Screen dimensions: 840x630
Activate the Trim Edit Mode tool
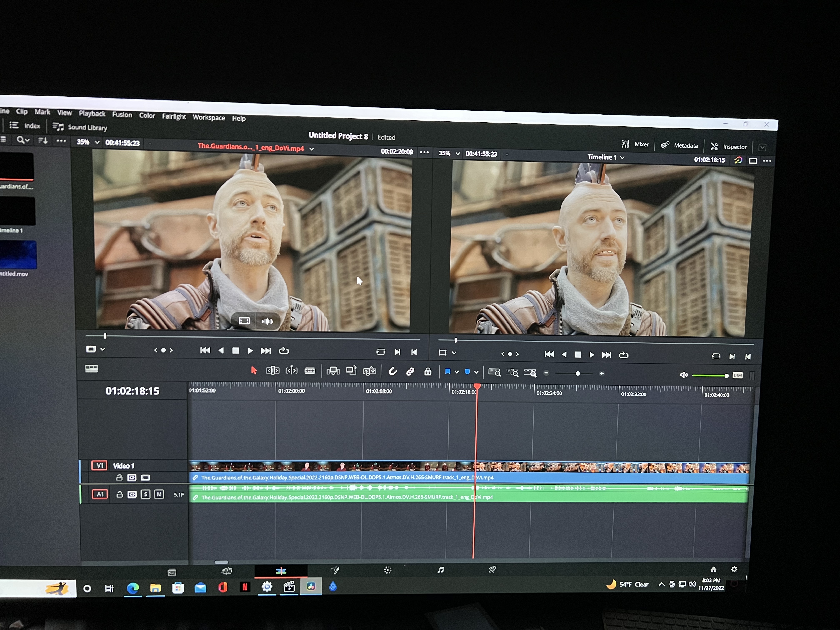tap(273, 370)
